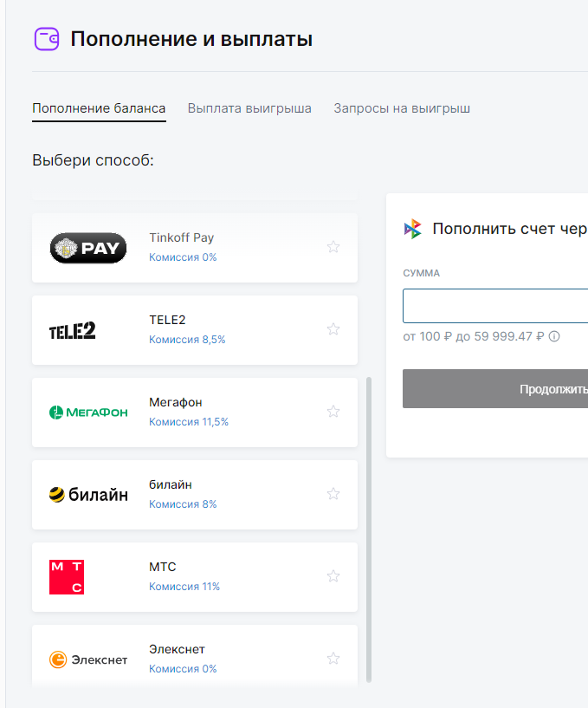This screenshot has width=588, height=708.
Task: Click the Продолжить button
Action: [x=495, y=389]
